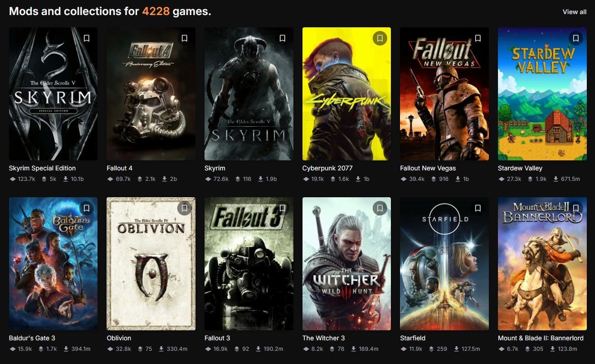Open The Witcher 3 title link

point(323,338)
